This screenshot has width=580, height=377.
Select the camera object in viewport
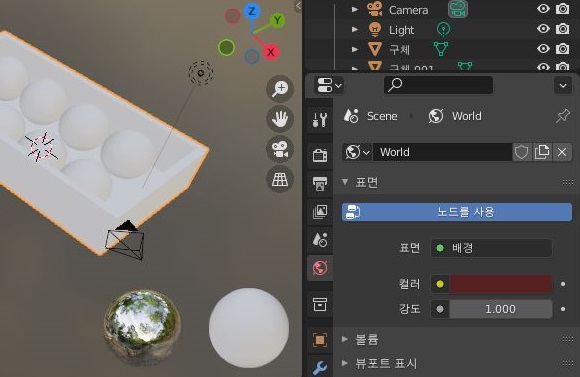125,240
